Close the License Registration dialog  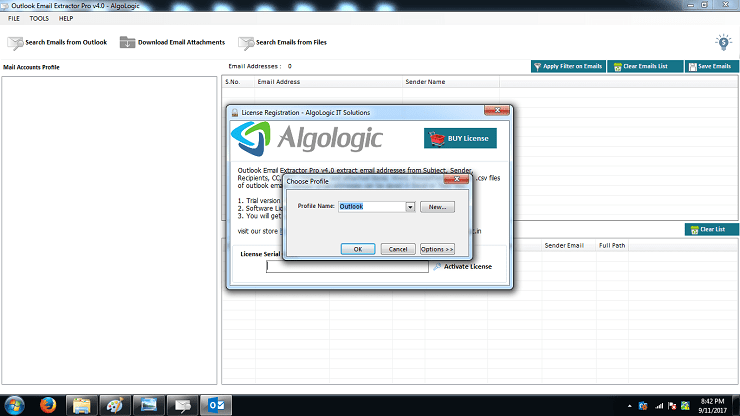tap(497, 110)
